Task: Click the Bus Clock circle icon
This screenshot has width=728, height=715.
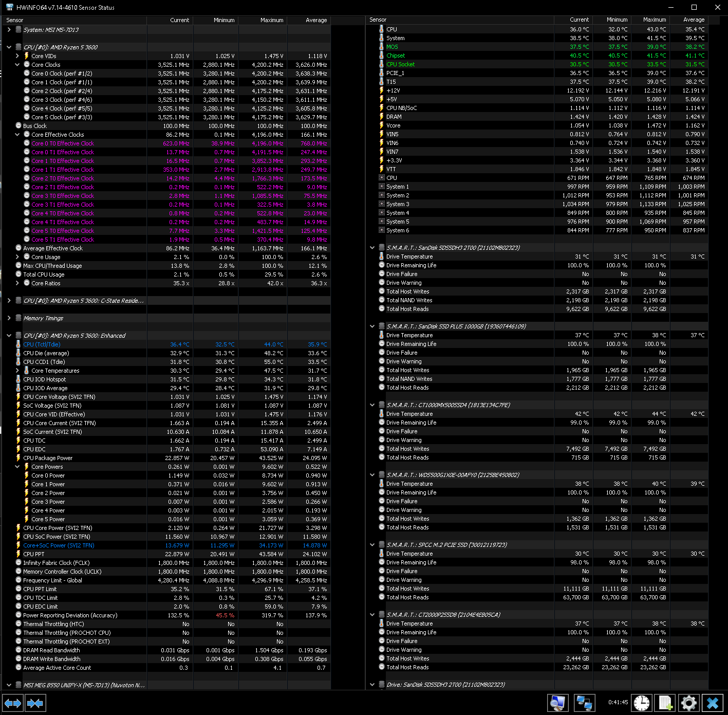Action: (x=18, y=126)
